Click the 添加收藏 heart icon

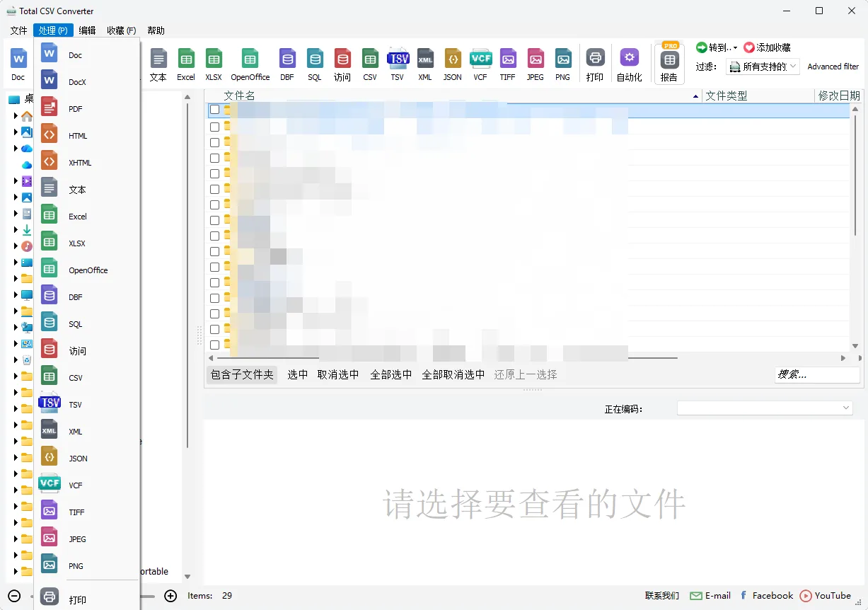749,47
